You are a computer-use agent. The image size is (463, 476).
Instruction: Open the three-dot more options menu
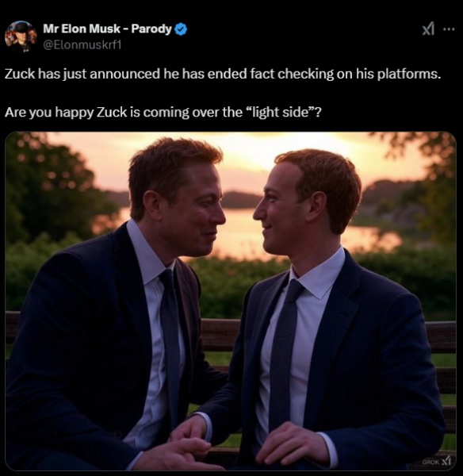point(449,29)
